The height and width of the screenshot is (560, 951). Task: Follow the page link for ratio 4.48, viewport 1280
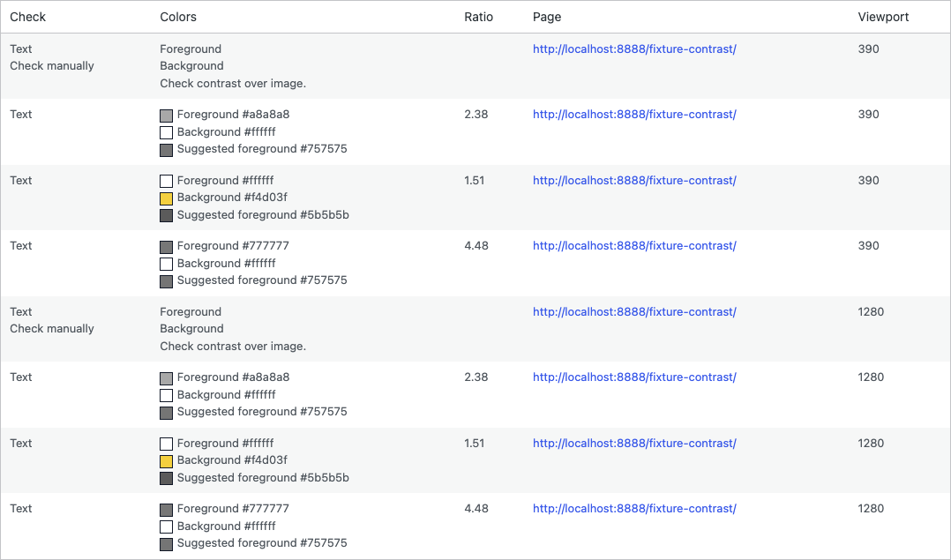click(x=634, y=509)
